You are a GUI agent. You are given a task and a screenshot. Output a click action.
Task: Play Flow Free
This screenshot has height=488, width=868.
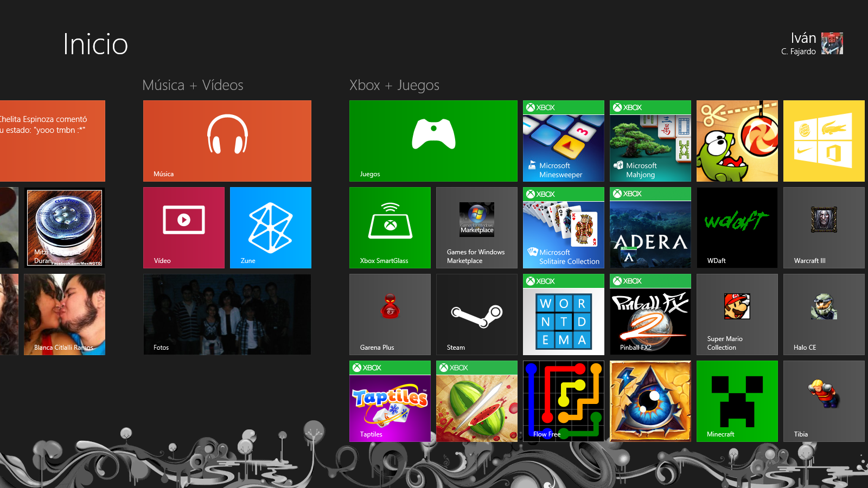coord(564,401)
